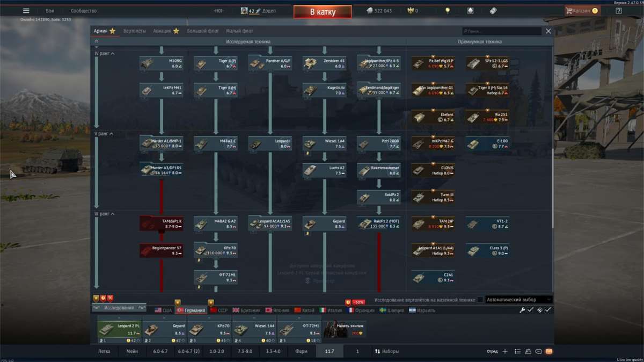Open Наборы presets button

386,351
